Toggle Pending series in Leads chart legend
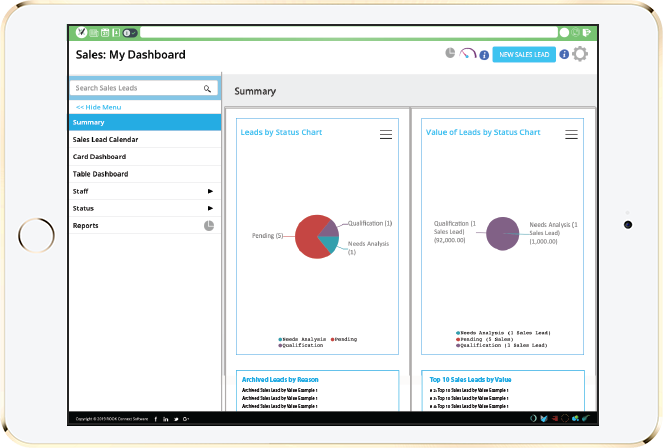Viewport: 663px width, 448px height. (x=344, y=339)
